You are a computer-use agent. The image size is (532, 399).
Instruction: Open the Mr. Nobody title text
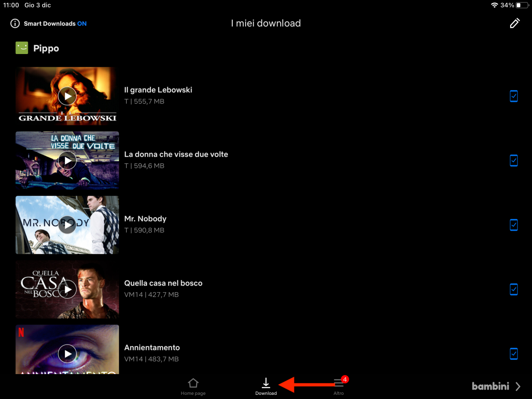coord(145,219)
